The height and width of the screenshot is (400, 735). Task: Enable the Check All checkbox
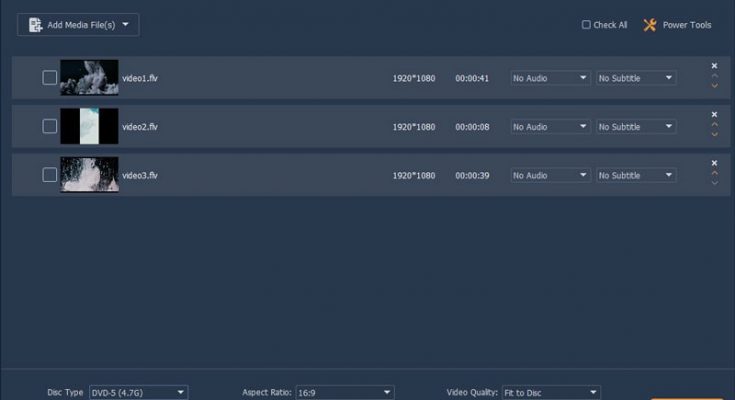pos(586,25)
